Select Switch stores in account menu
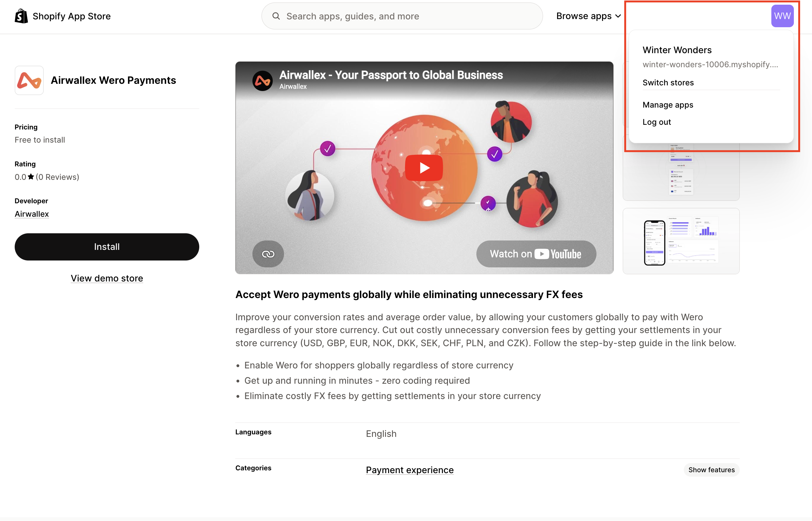Screen dimensions: 812x521 pyautogui.click(x=668, y=83)
